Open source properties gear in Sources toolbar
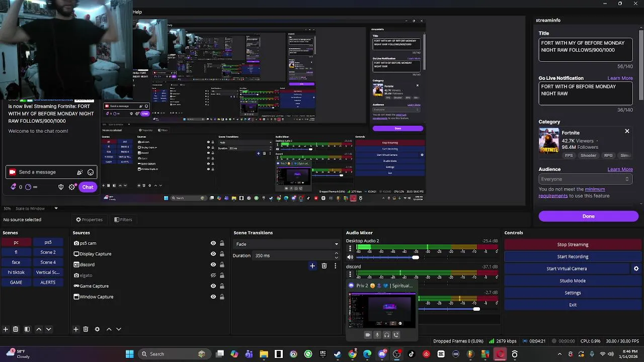Image resolution: width=644 pixels, height=362 pixels. click(x=97, y=329)
